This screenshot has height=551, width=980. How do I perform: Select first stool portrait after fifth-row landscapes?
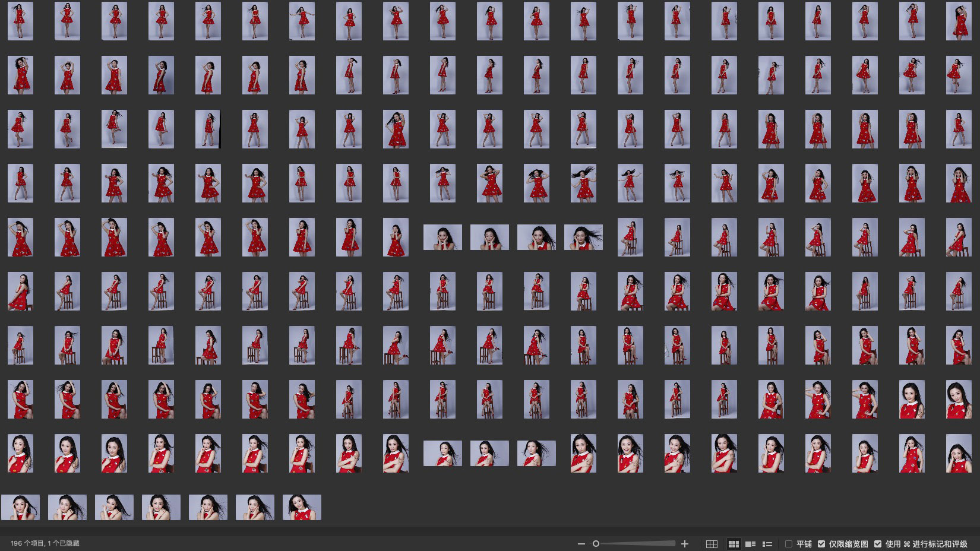tap(630, 237)
